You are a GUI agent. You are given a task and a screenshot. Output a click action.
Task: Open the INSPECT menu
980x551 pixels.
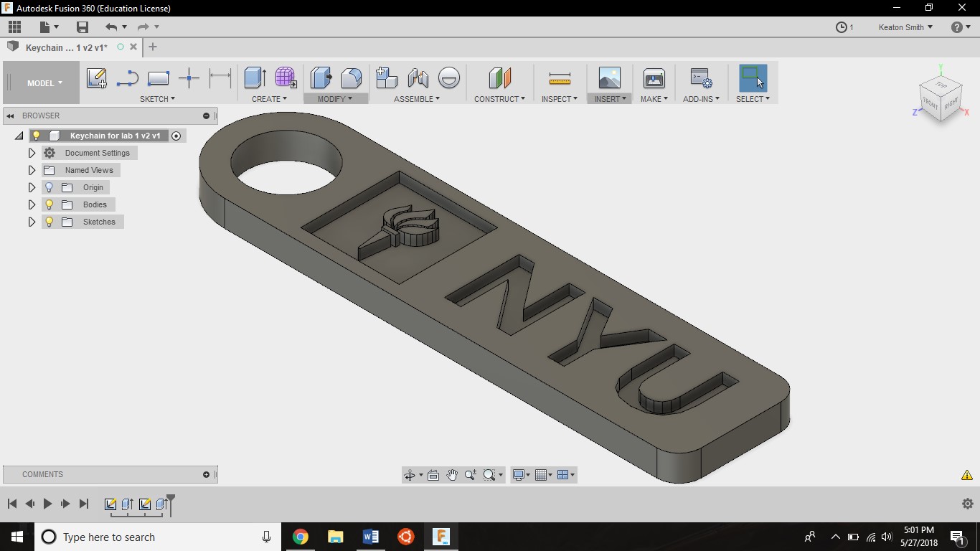560,99
